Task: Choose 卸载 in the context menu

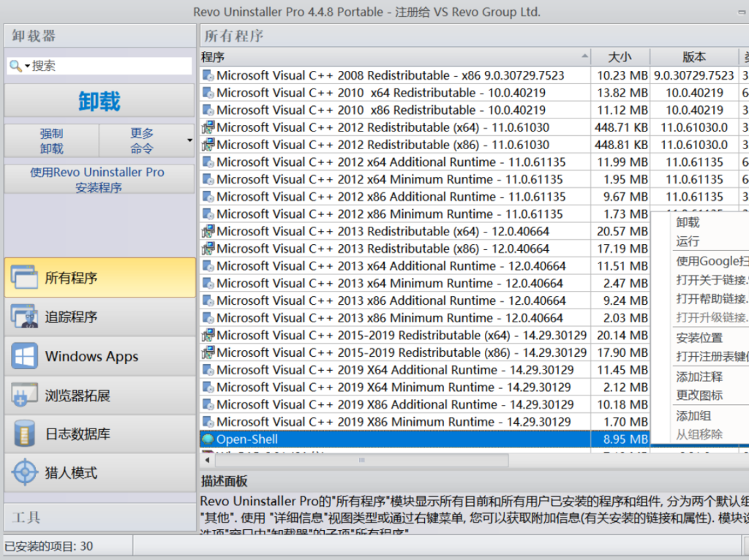Action: (x=688, y=222)
